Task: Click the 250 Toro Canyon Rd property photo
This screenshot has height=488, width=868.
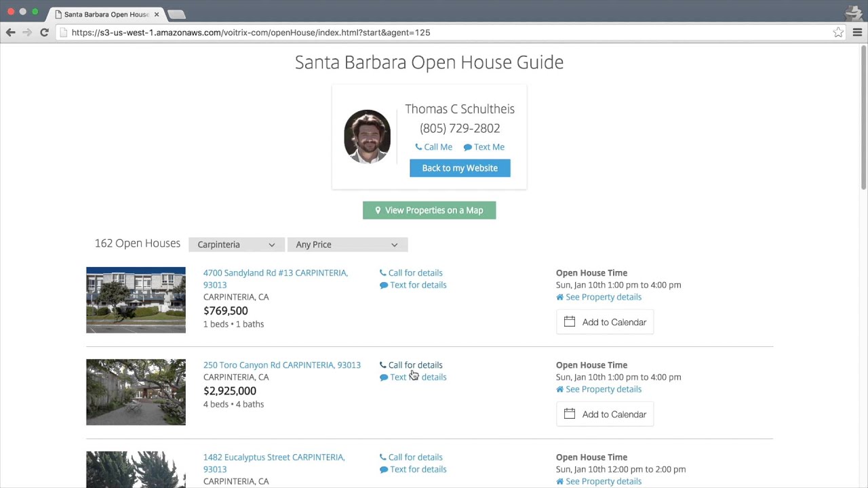Action: click(136, 392)
